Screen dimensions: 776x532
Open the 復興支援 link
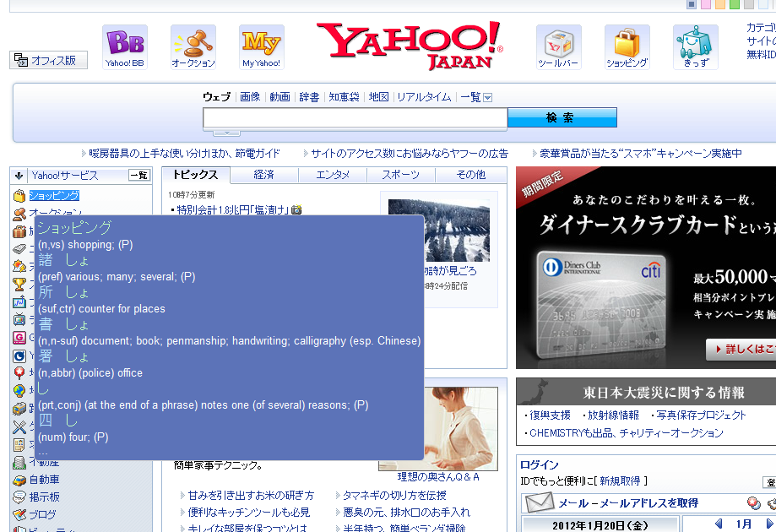[550, 415]
